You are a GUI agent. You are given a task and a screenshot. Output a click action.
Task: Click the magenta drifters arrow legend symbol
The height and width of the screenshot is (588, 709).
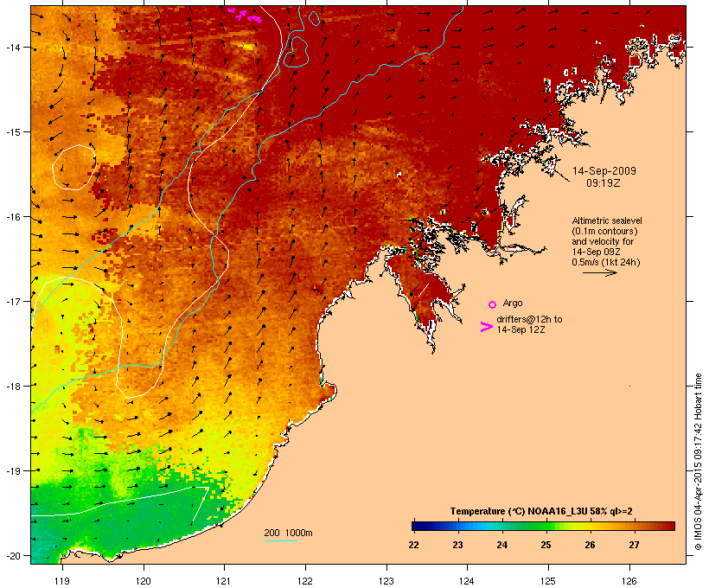pos(487,327)
